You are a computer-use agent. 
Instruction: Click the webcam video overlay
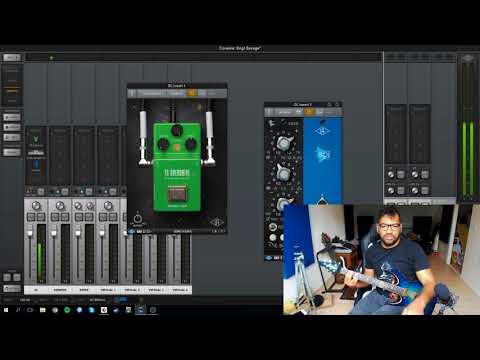[381, 259]
